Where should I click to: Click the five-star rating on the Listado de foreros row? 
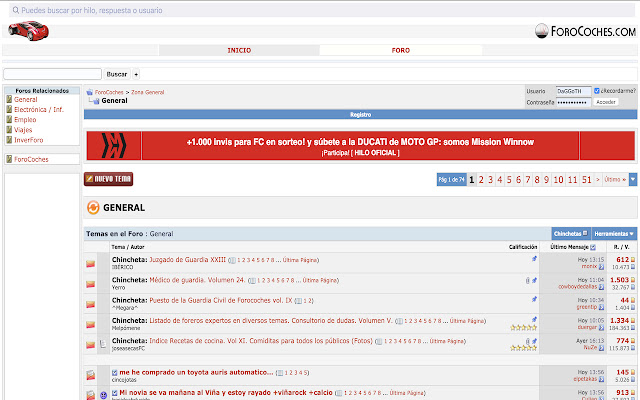pos(524,327)
